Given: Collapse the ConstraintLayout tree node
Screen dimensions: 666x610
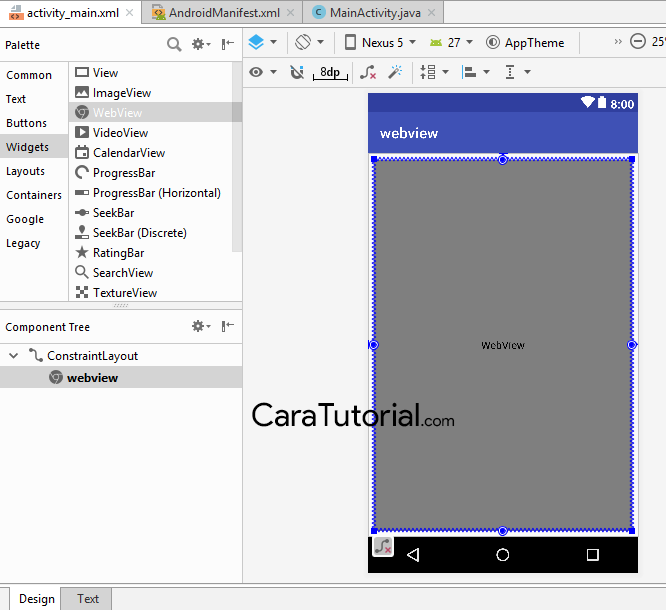Looking at the screenshot, I should [x=14, y=356].
